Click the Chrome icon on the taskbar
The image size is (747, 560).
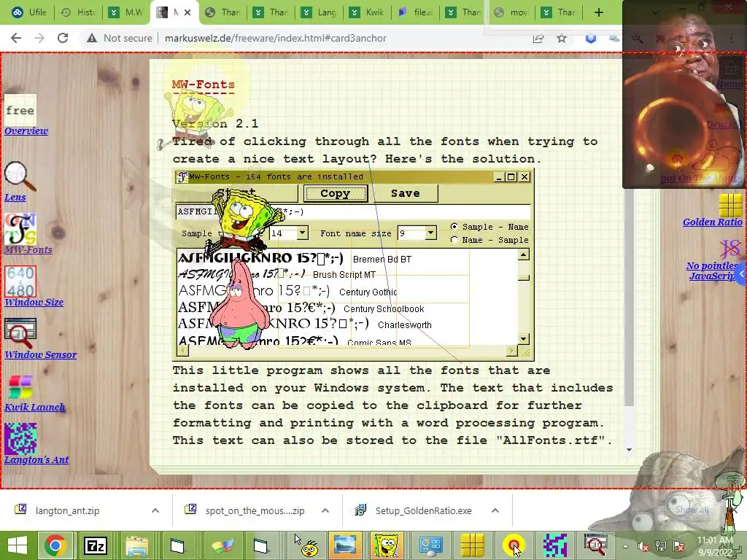pos(55,545)
